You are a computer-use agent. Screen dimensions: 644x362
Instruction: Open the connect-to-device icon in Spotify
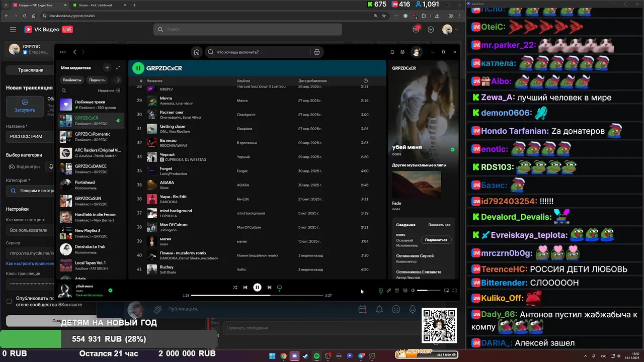(x=405, y=290)
